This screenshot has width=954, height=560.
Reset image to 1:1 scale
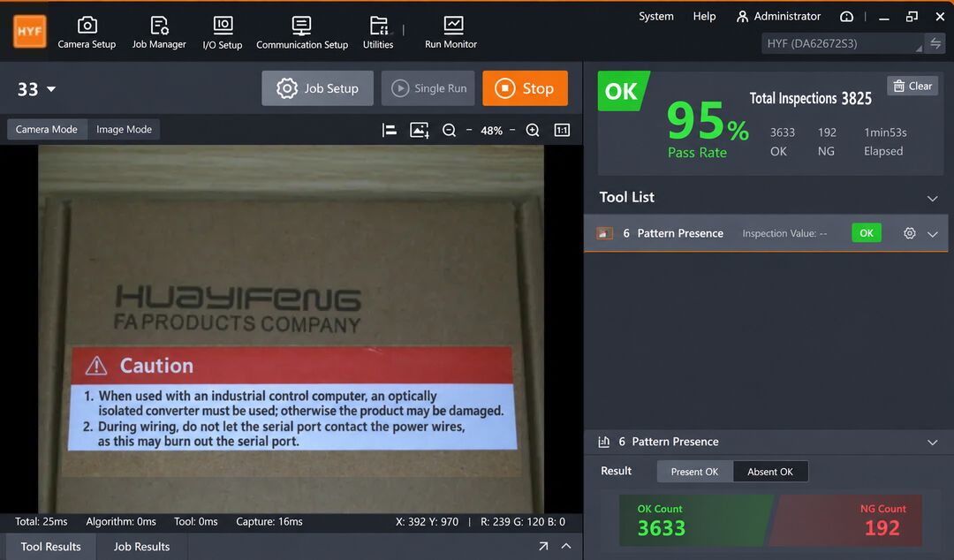[562, 130]
